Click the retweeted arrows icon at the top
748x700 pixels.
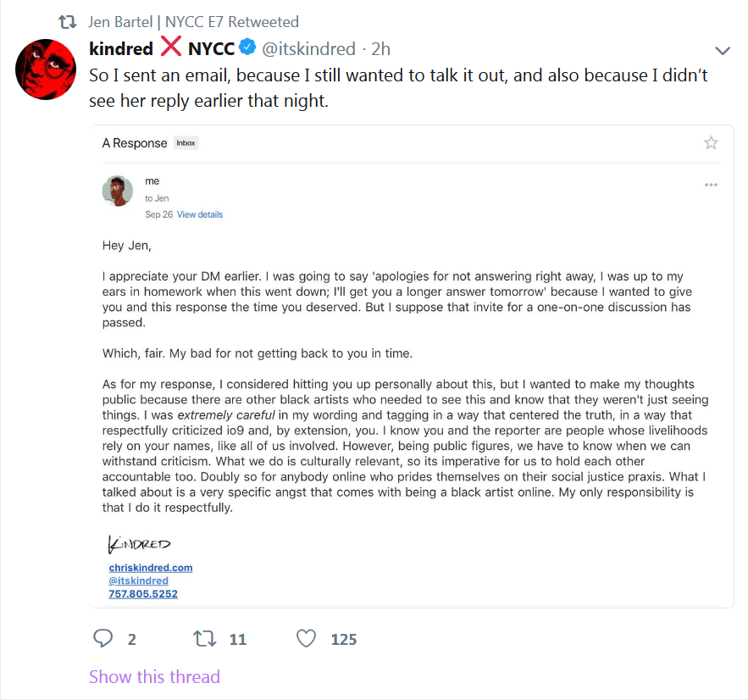pyautogui.click(x=67, y=22)
